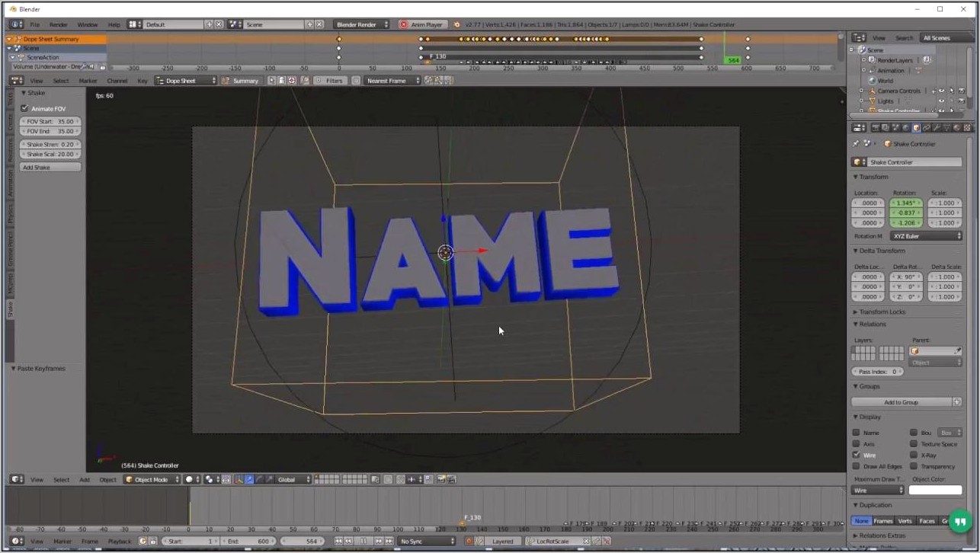The image size is (980, 553).
Task: Click the pause playback button in Timeline
Action: (363, 541)
